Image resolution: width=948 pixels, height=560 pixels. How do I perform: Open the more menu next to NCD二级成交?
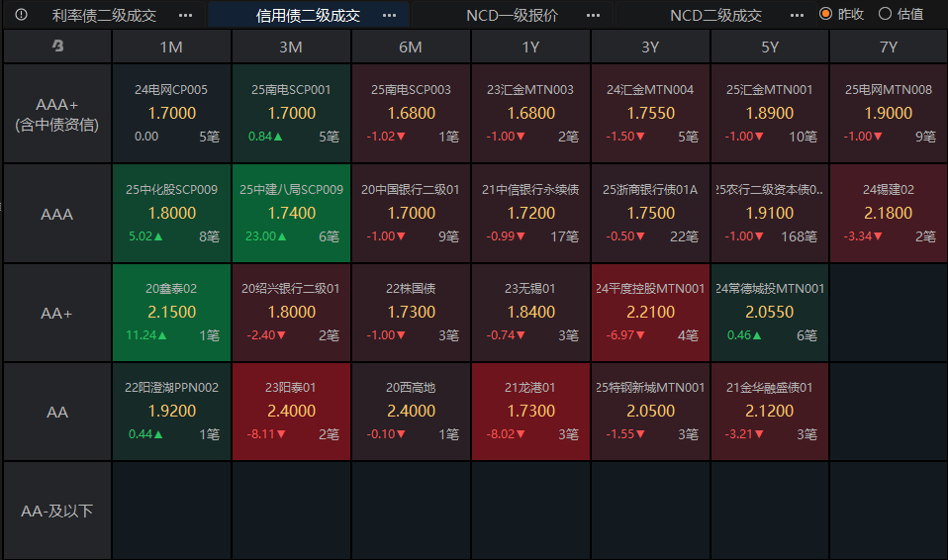[x=797, y=15]
